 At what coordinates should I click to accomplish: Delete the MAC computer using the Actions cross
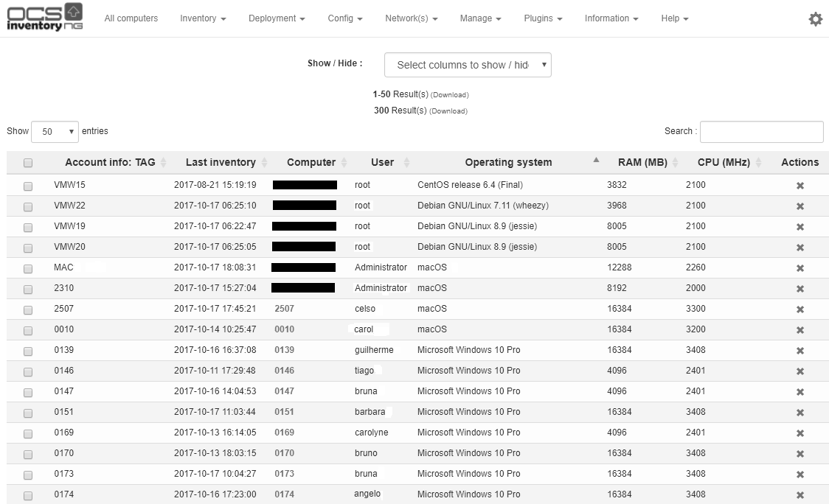(x=799, y=268)
